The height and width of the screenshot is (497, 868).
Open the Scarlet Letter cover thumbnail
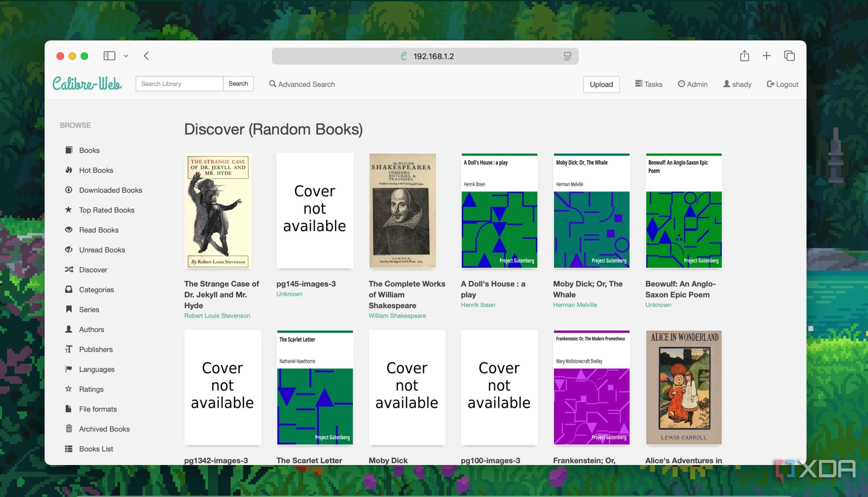315,387
